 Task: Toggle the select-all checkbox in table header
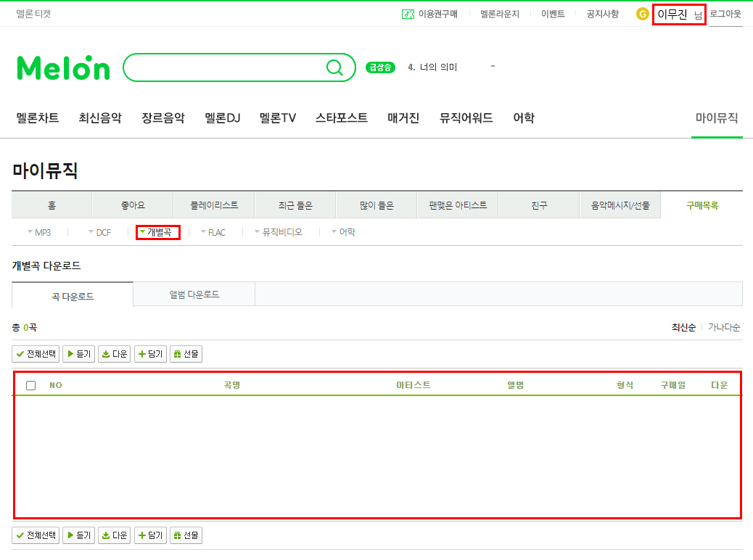[30, 385]
